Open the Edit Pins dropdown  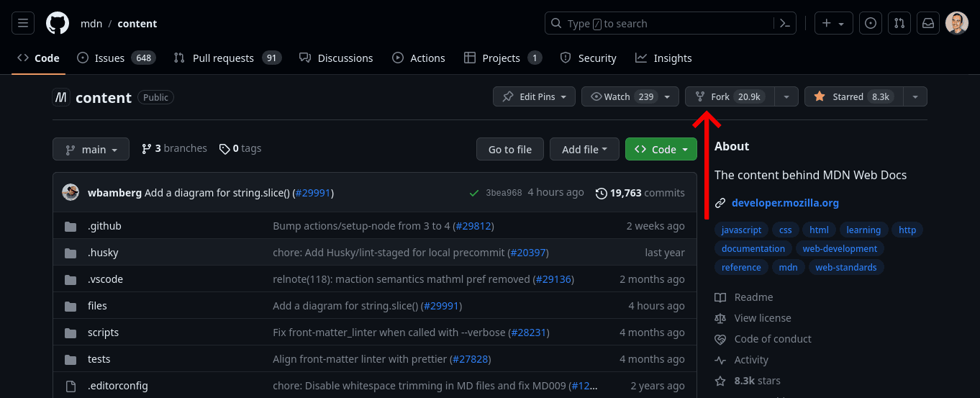tap(534, 96)
